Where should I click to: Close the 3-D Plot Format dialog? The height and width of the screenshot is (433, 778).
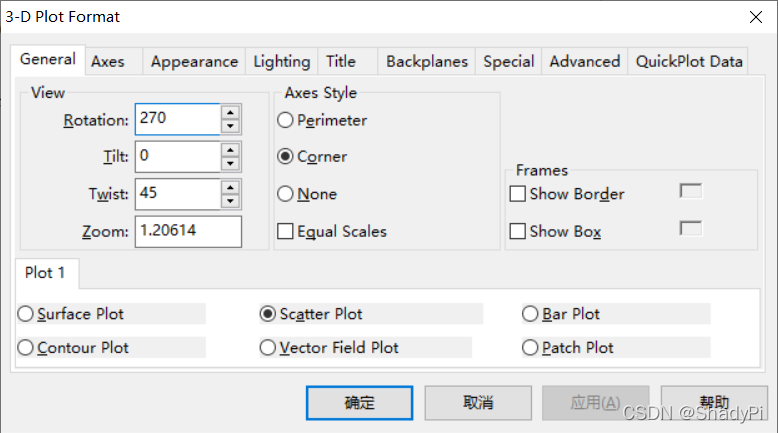pos(753,17)
